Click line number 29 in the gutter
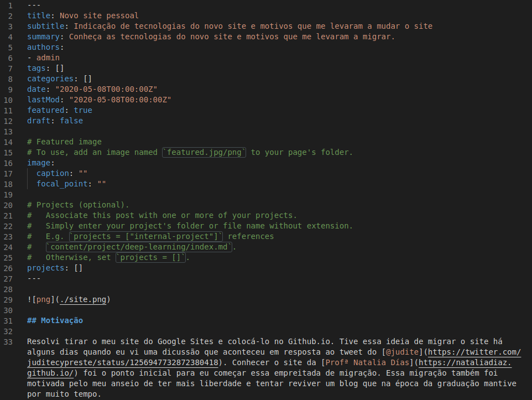 (x=8, y=300)
